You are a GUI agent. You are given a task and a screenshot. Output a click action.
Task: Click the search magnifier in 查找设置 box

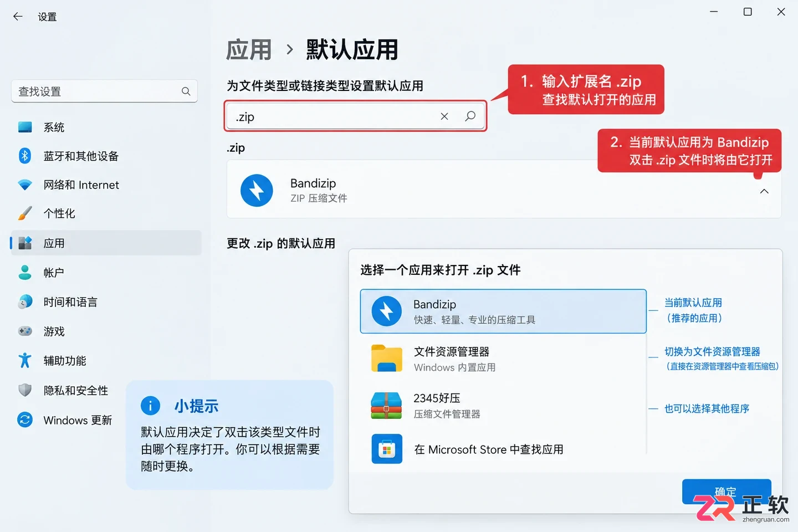pyautogui.click(x=186, y=91)
